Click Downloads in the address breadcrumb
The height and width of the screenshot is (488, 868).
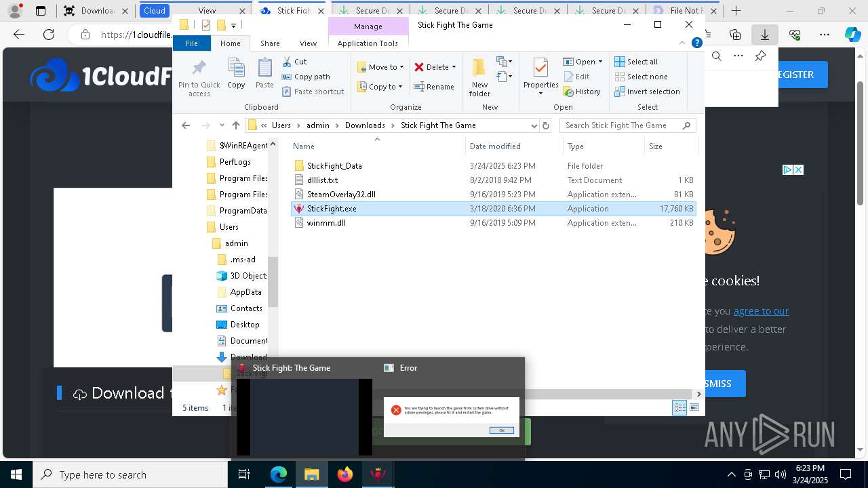365,125
